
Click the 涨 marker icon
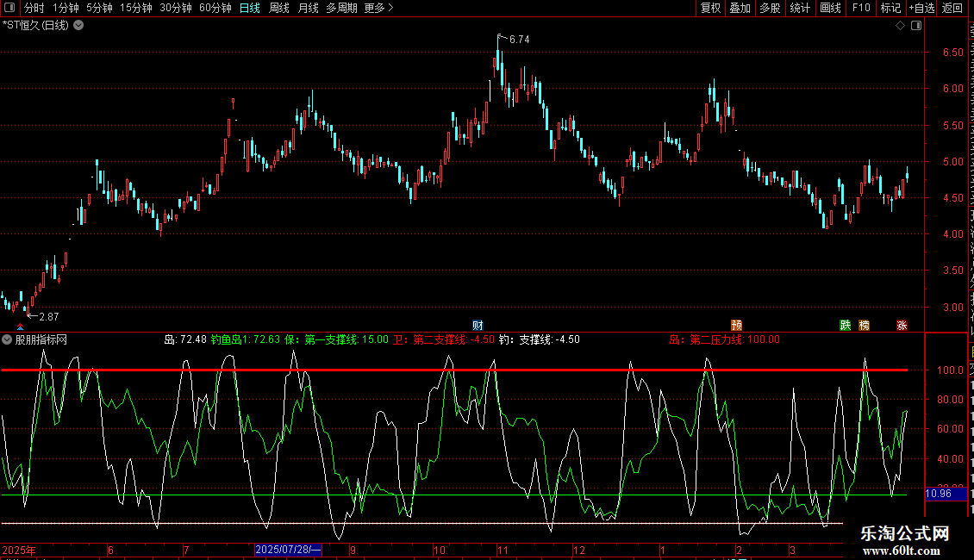point(902,326)
